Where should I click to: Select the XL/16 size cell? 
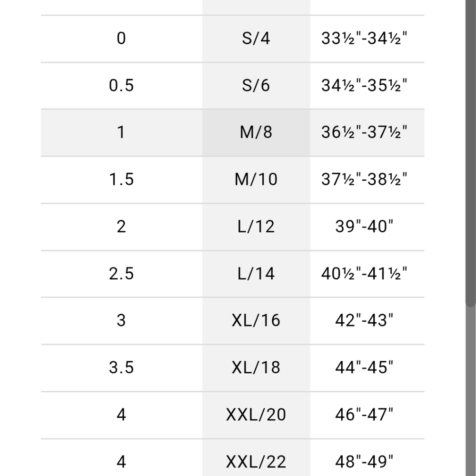[256, 320]
